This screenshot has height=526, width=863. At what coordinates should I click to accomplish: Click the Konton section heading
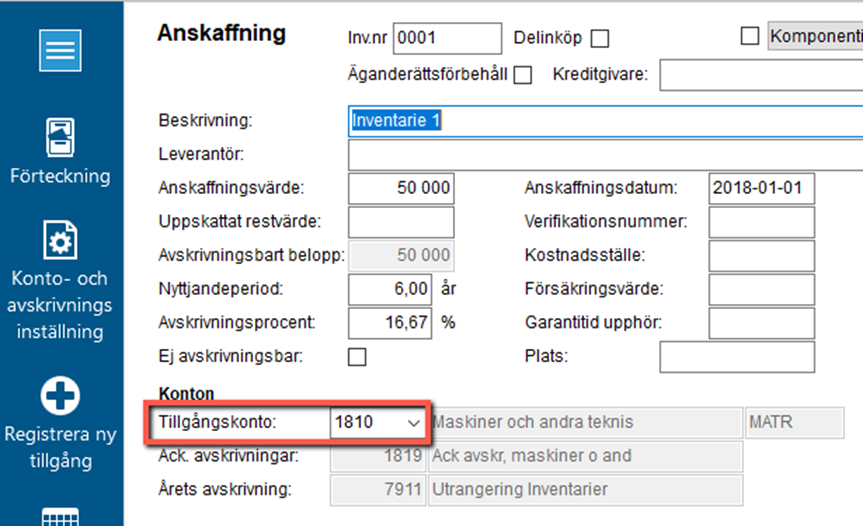pyautogui.click(x=186, y=394)
